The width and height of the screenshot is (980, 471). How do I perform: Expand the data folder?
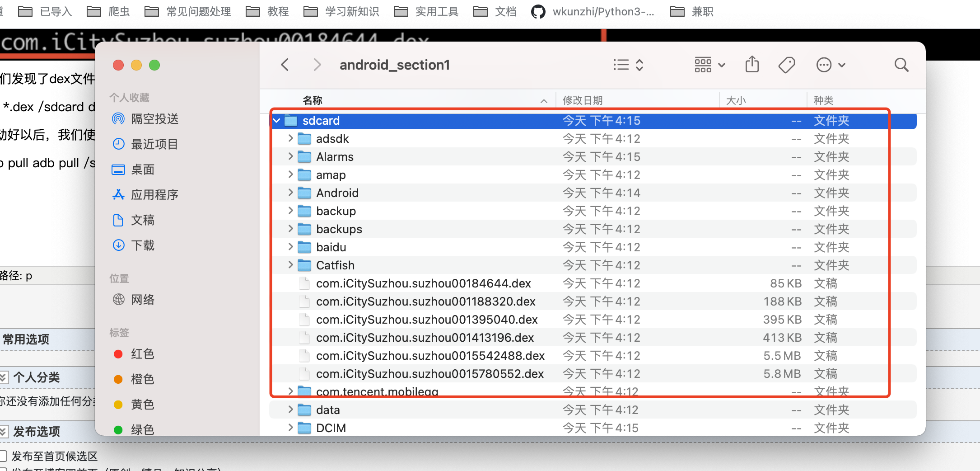pyautogui.click(x=290, y=410)
